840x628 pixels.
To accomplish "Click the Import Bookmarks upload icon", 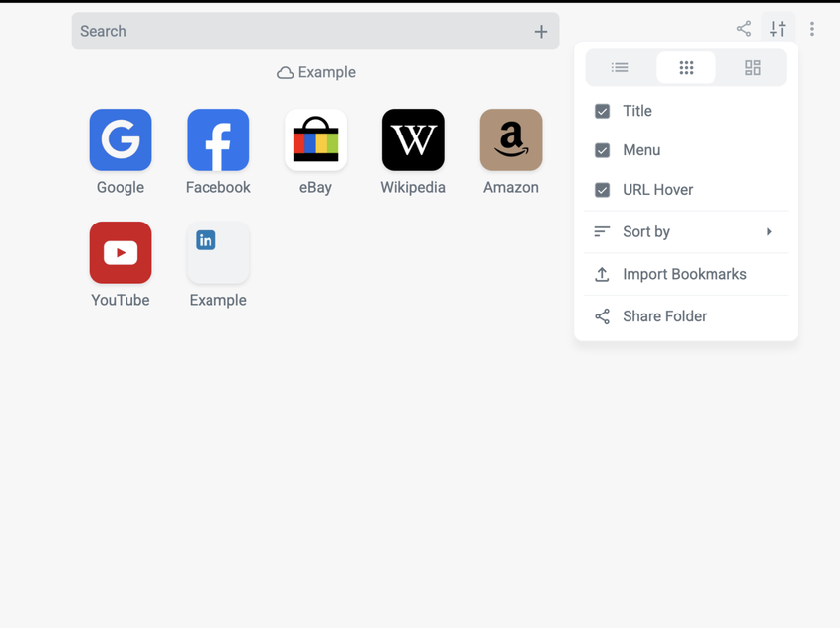I will [x=602, y=274].
